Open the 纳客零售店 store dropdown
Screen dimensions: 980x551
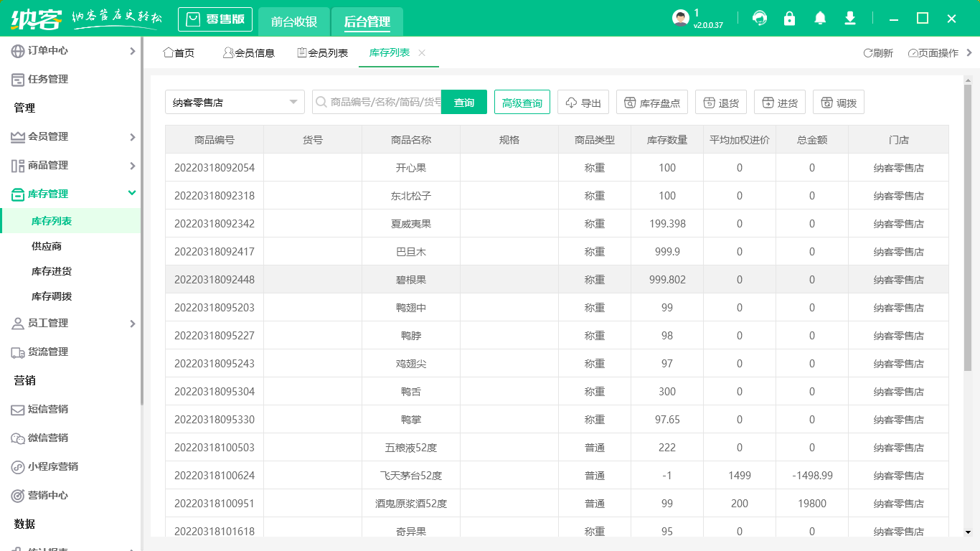(235, 101)
